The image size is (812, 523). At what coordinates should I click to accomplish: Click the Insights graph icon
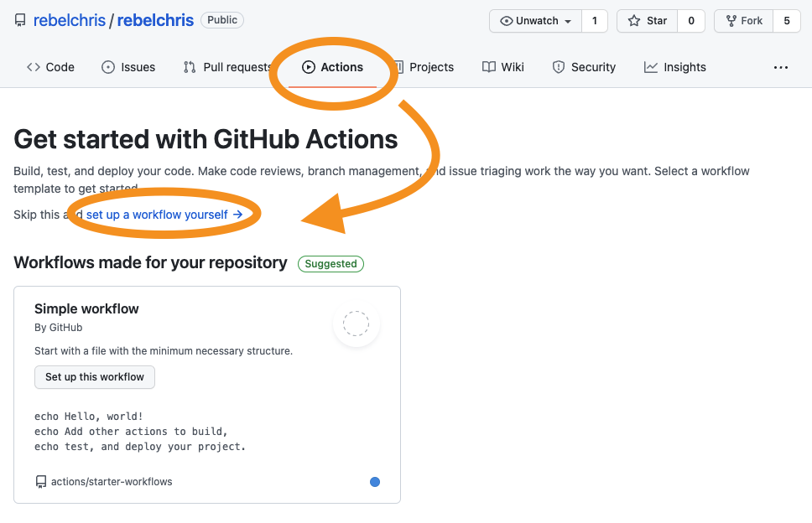(651, 67)
